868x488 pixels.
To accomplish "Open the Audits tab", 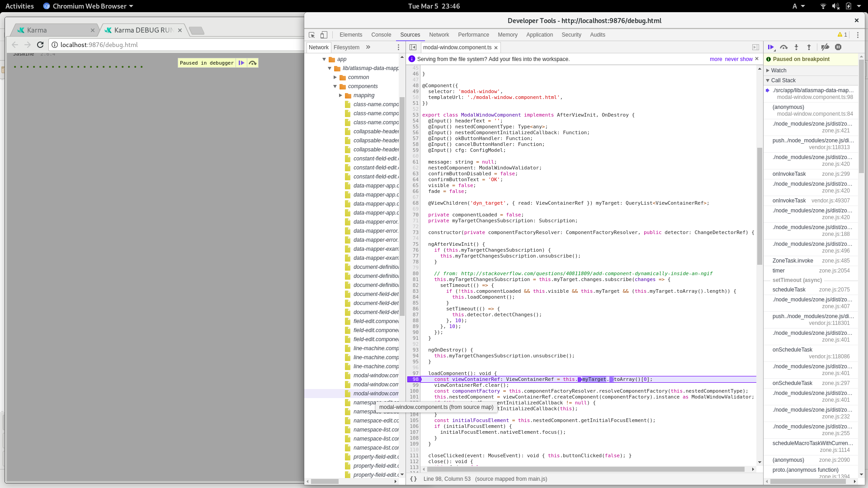I will click(x=598, y=35).
